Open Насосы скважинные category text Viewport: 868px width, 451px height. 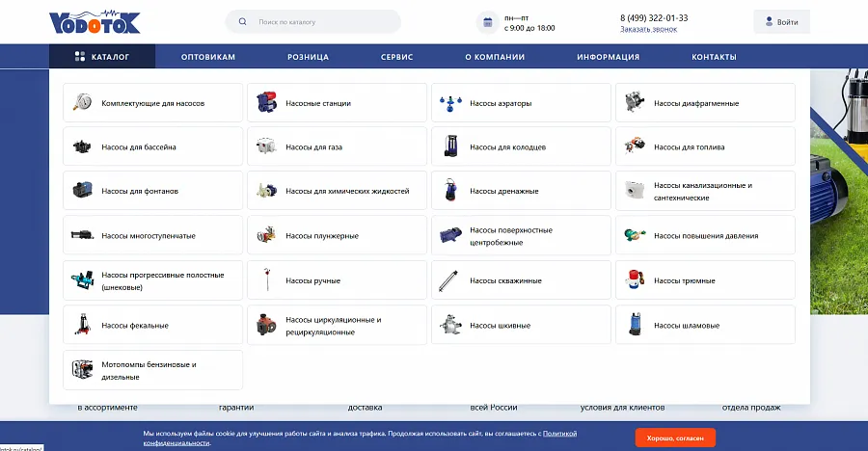coord(505,280)
